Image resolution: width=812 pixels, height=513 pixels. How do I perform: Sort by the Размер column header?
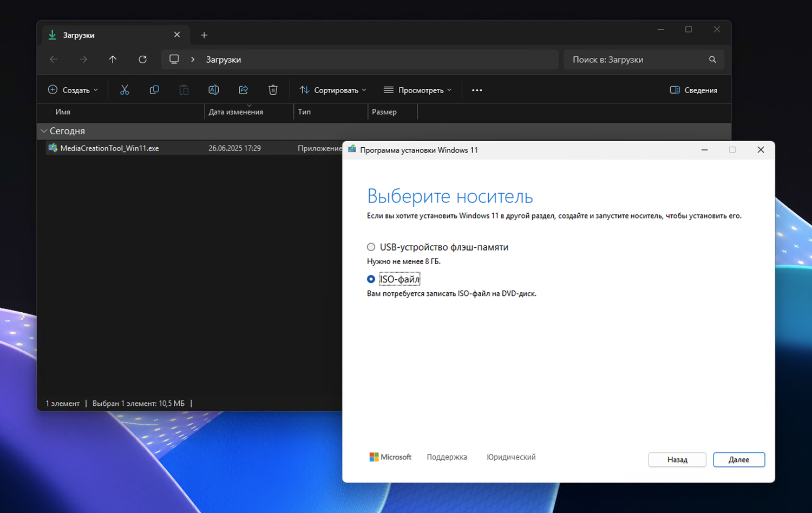pyautogui.click(x=384, y=112)
